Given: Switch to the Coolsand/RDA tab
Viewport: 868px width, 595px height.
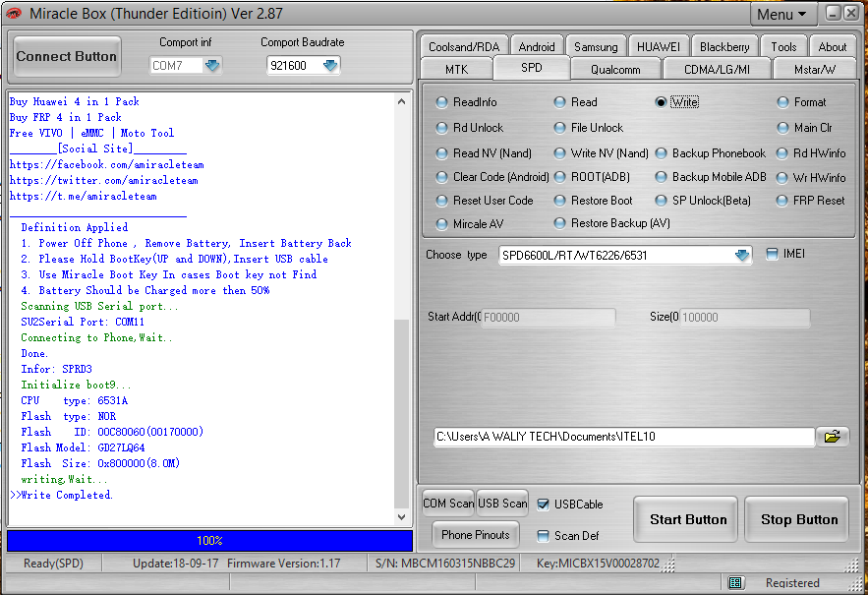Looking at the screenshot, I should coord(464,46).
